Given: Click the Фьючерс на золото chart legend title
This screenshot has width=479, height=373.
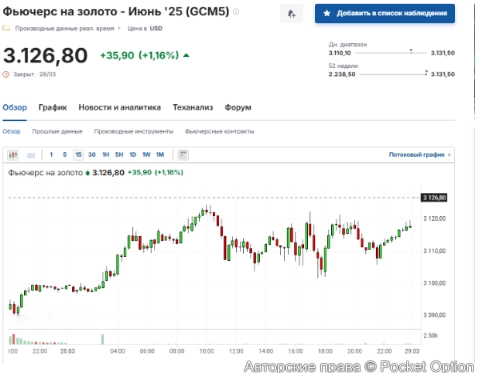Looking at the screenshot, I should (x=45, y=173).
